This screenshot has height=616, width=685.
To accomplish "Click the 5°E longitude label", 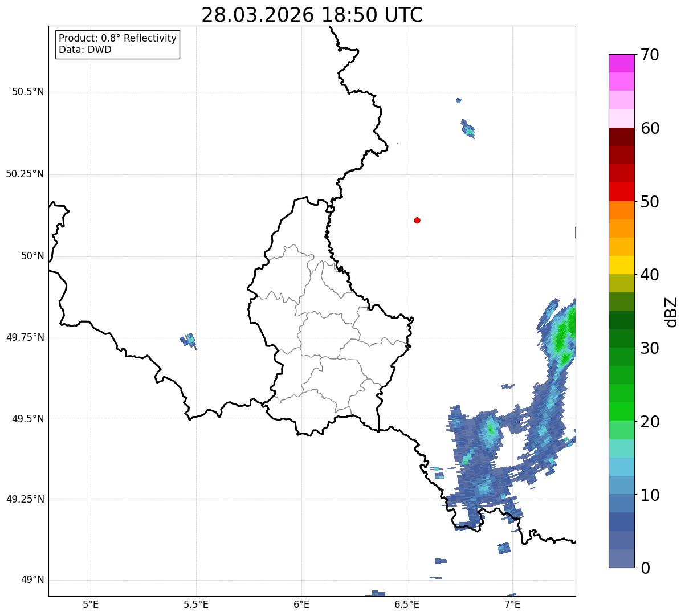I will tap(91, 604).
